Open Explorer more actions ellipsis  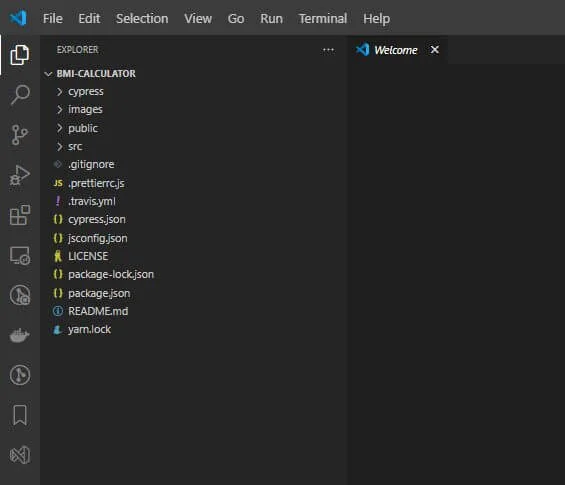click(x=328, y=50)
